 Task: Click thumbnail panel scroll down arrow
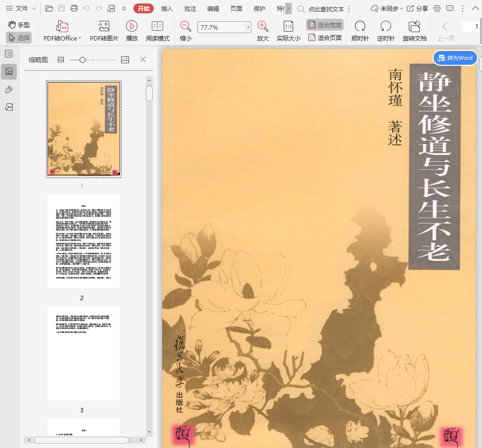click(149, 432)
